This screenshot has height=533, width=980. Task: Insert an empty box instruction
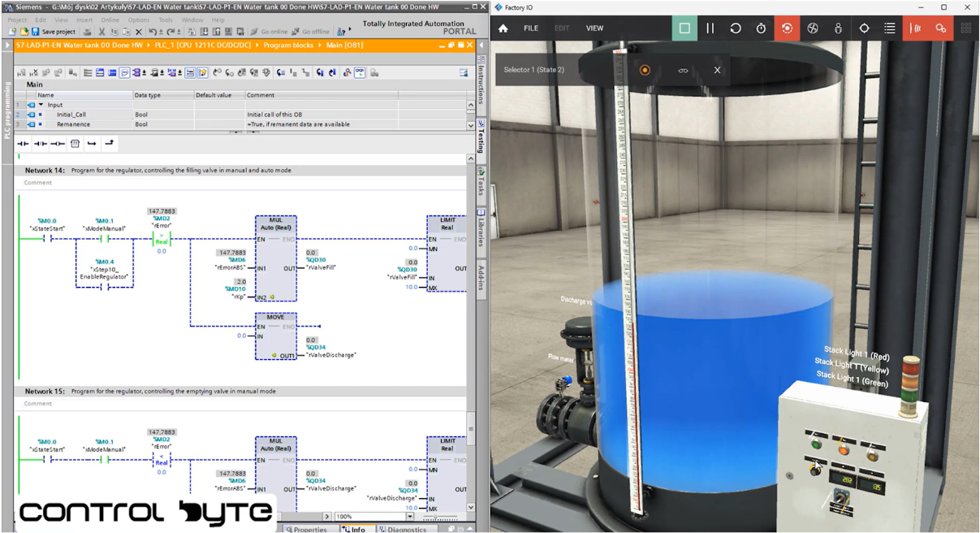75,144
